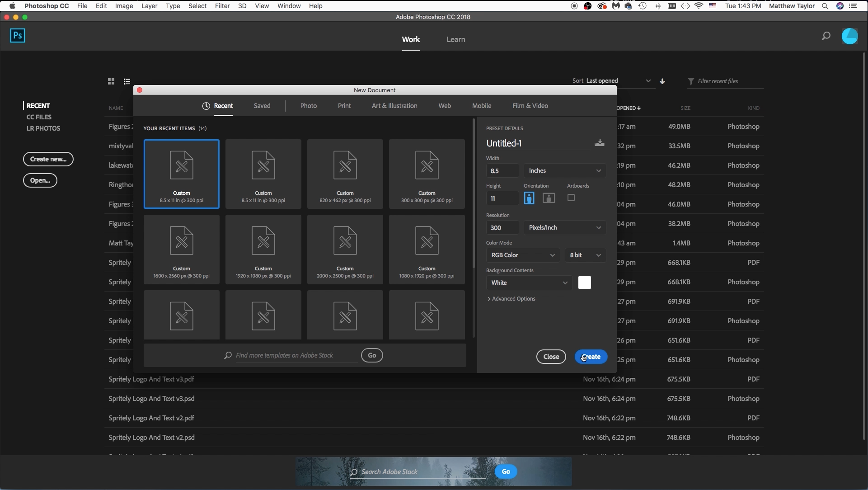This screenshot has height=490, width=868.
Task: Open the search magnifier in Photoshop header
Action: [826, 36]
